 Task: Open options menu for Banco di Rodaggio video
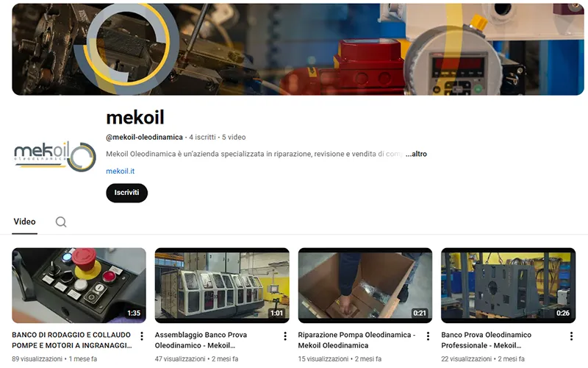(142, 336)
